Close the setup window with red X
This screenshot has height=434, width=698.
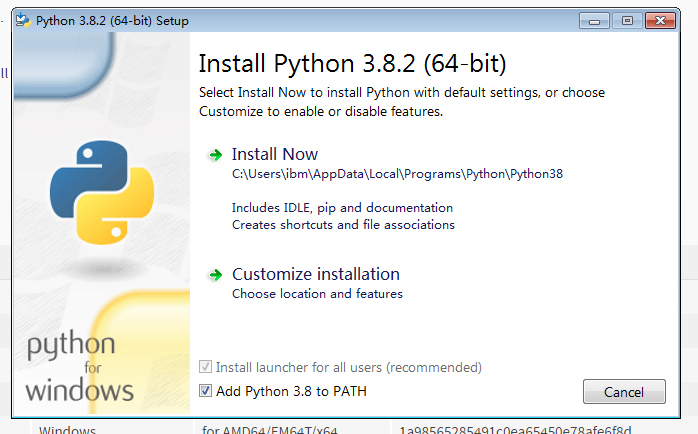pos(661,20)
